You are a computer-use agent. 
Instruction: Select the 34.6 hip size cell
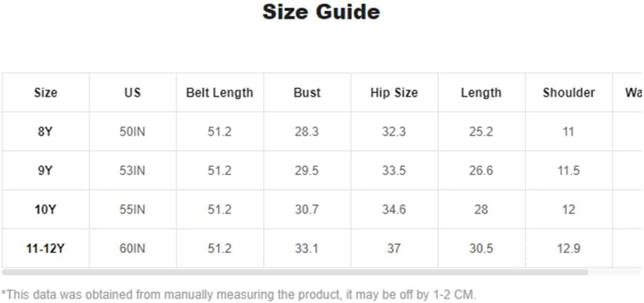pyautogui.click(x=394, y=210)
